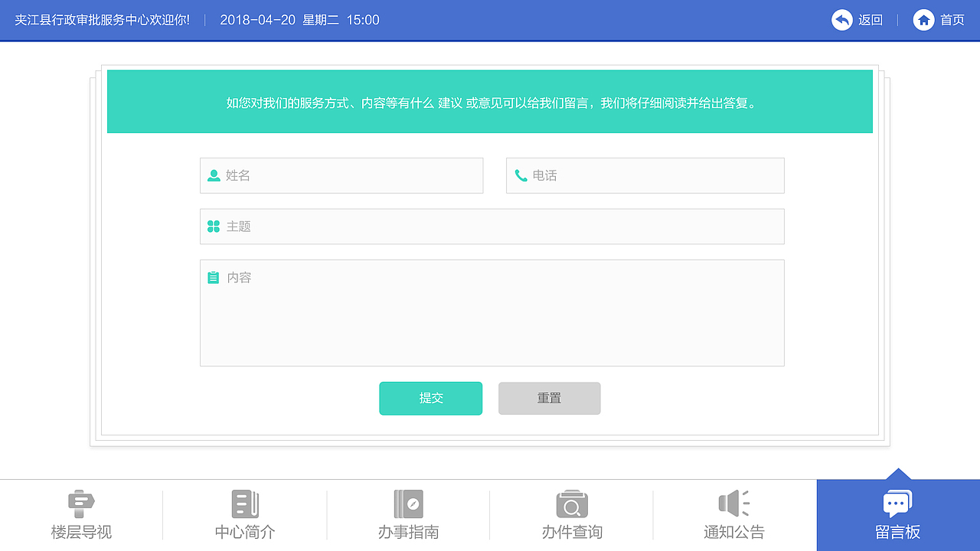
Task: Click the 通知公告 announcement speaker icon
Action: 733,503
